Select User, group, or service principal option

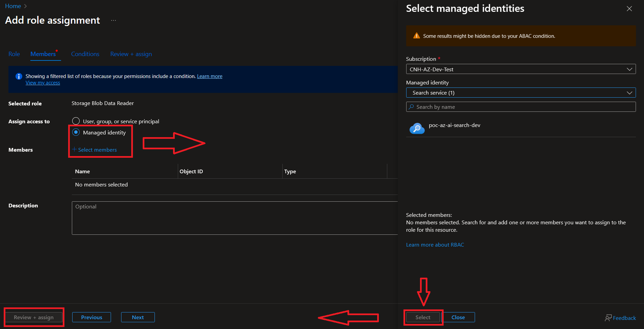tap(76, 121)
